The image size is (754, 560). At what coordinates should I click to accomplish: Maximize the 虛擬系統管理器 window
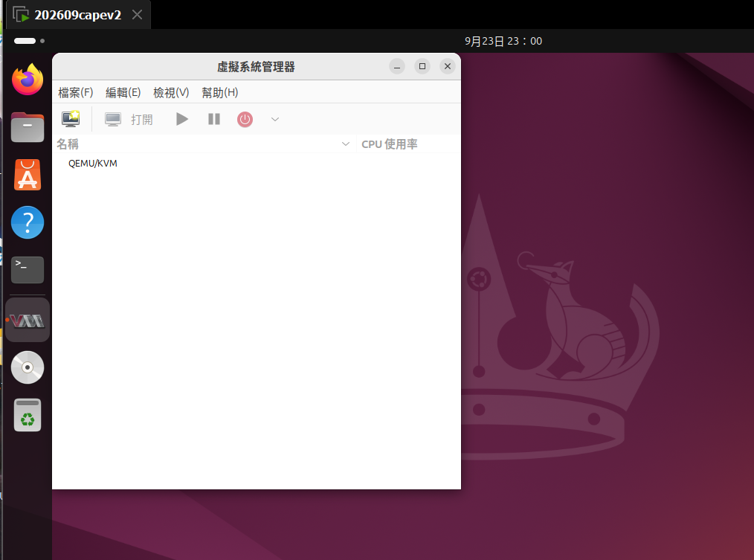click(x=422, y=66)
